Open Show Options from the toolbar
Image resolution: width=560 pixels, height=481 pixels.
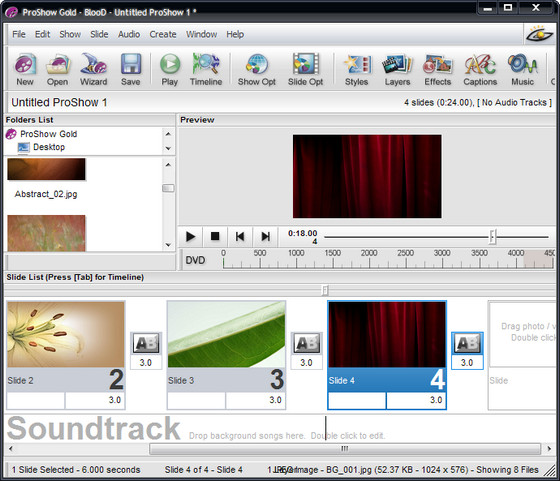[257, 69]
